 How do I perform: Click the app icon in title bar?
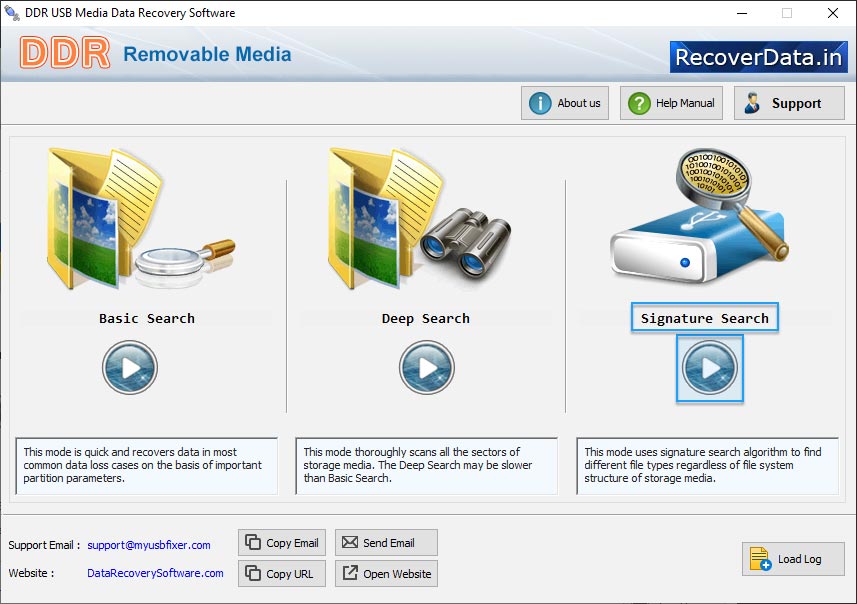(12, 13)
